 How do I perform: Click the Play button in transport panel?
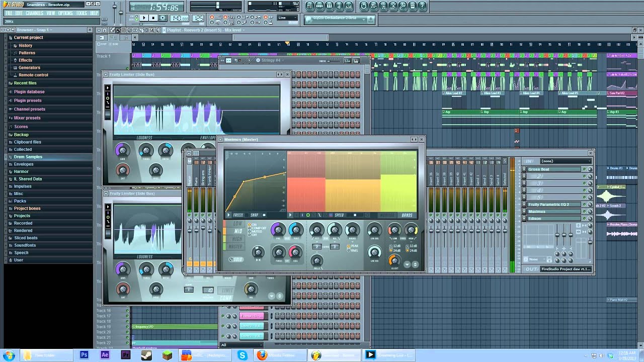tap(143, 18)
